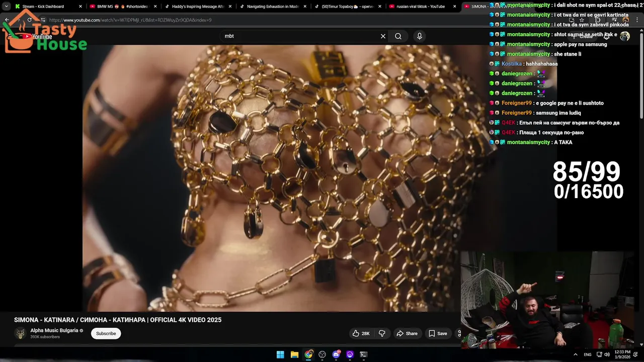Open the purple round app icon in taskbar
Image resolution: width=644 pixels, height=362 pixels.
pyautogui.click(x=350, y=354)
